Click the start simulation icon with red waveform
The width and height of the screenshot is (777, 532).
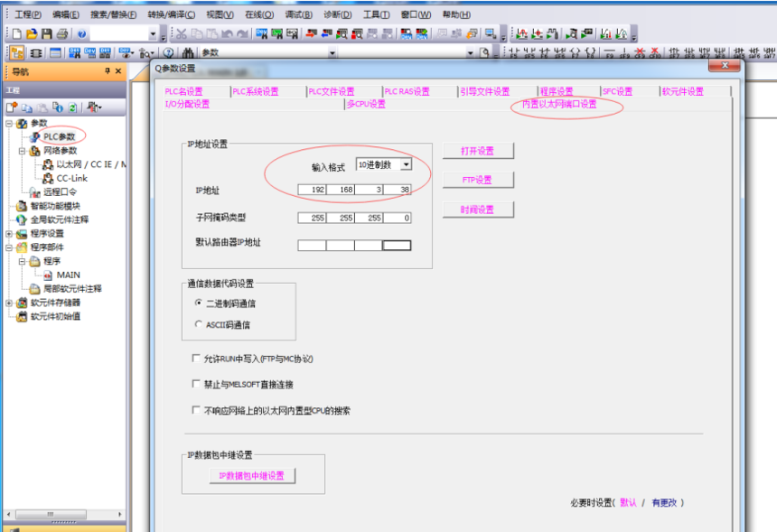521,33
